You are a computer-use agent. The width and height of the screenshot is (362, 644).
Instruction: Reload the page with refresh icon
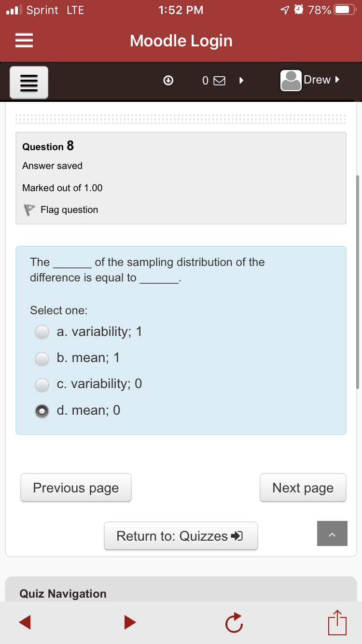(x=233, y=622)
